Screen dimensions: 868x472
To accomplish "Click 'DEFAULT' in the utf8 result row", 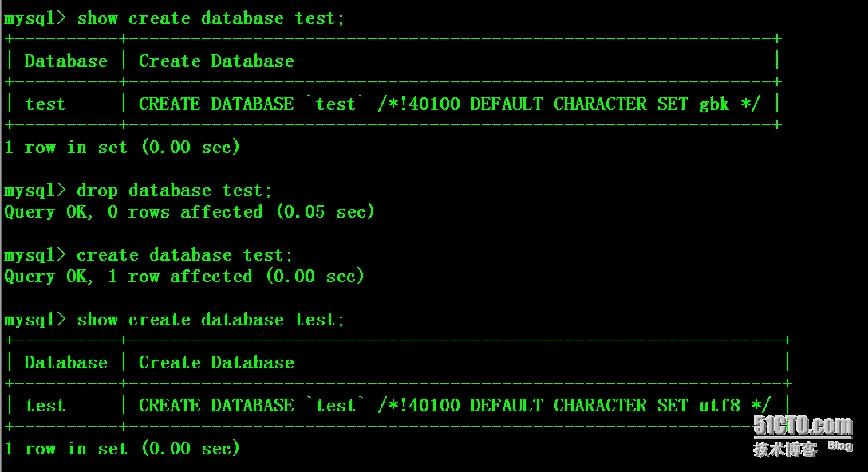I will pyautogui.click(x=507, y=405).
